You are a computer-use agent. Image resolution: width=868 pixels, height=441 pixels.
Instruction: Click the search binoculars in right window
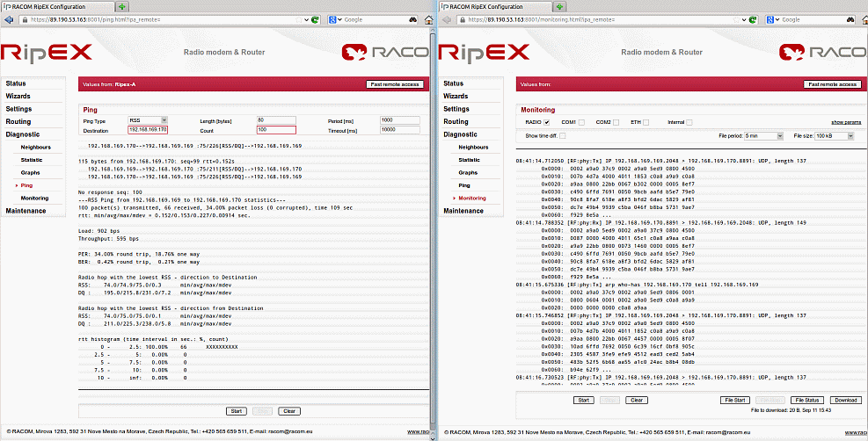tap(850, 19)
